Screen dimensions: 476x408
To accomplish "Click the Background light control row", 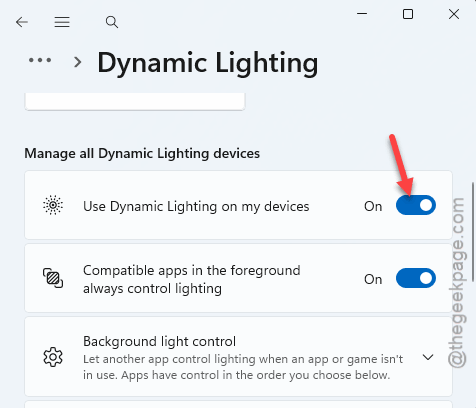I will click(238, 357).
